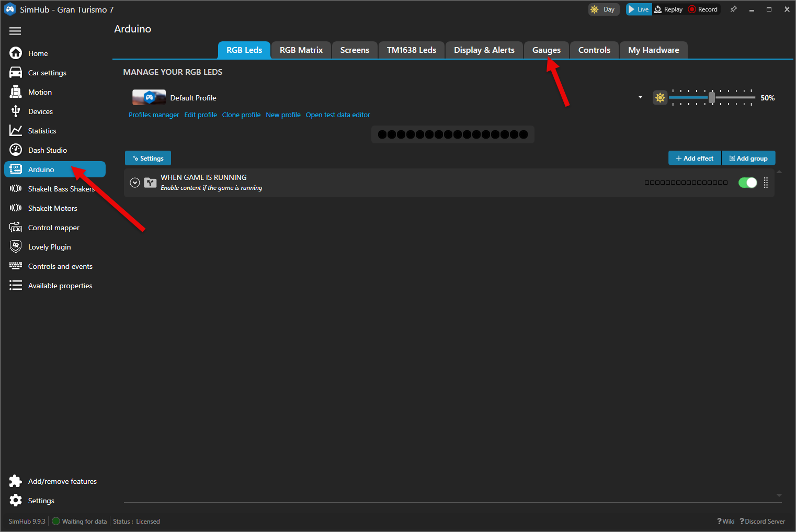
Task: Click the Lovely Plugin shield icon
Action: 16,246
